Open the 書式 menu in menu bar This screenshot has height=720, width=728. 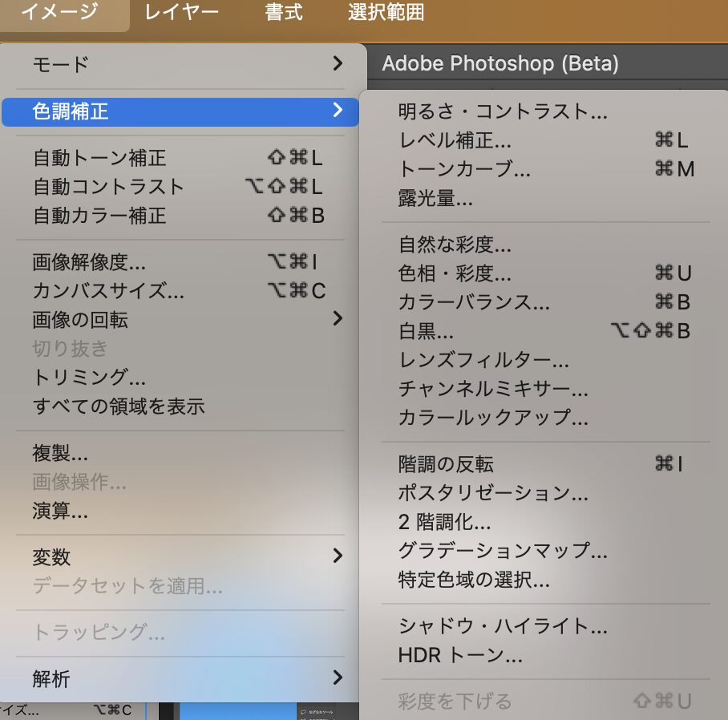283,13
